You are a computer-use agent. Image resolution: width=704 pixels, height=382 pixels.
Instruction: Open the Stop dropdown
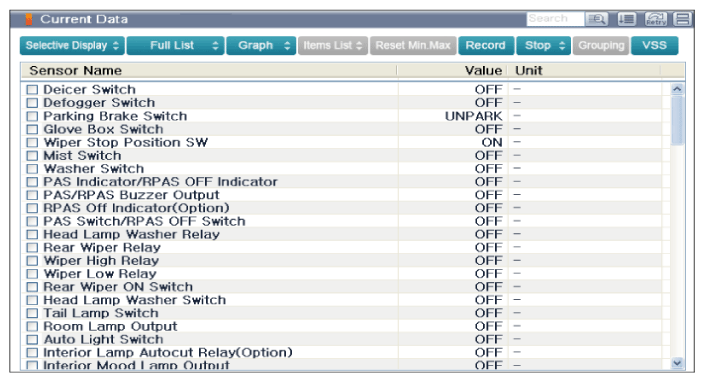tap(544, 45)
